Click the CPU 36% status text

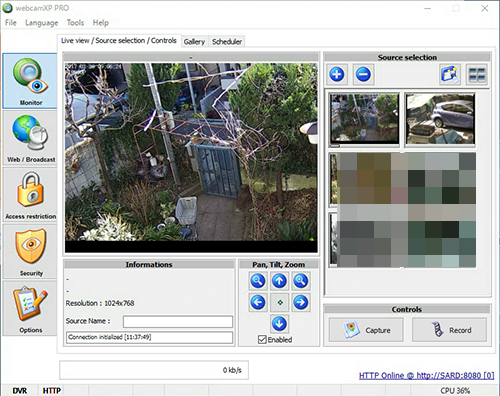455,391
